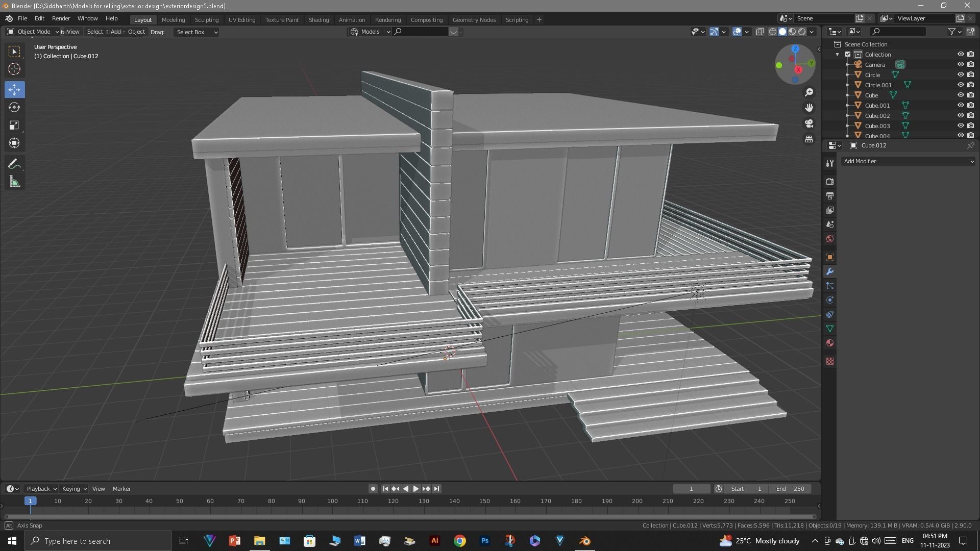
Task: Open the Models orientation dropdown
Action: [370, 32]
